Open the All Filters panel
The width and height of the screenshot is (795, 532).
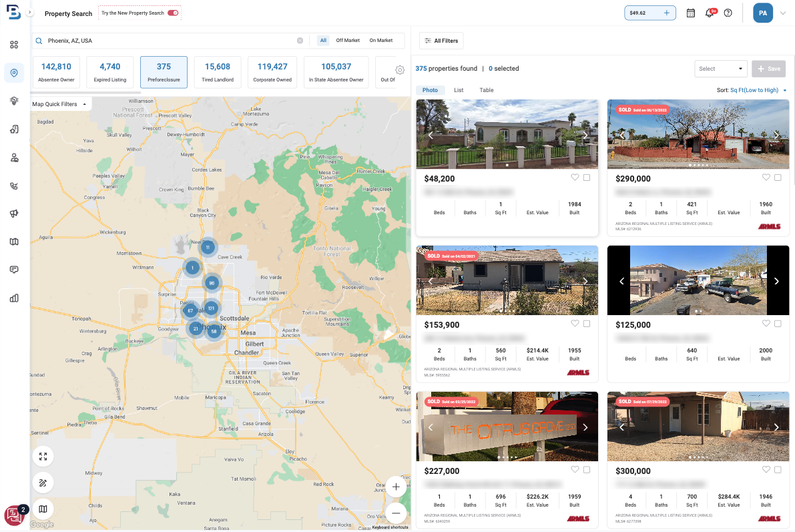coord(441,41)
